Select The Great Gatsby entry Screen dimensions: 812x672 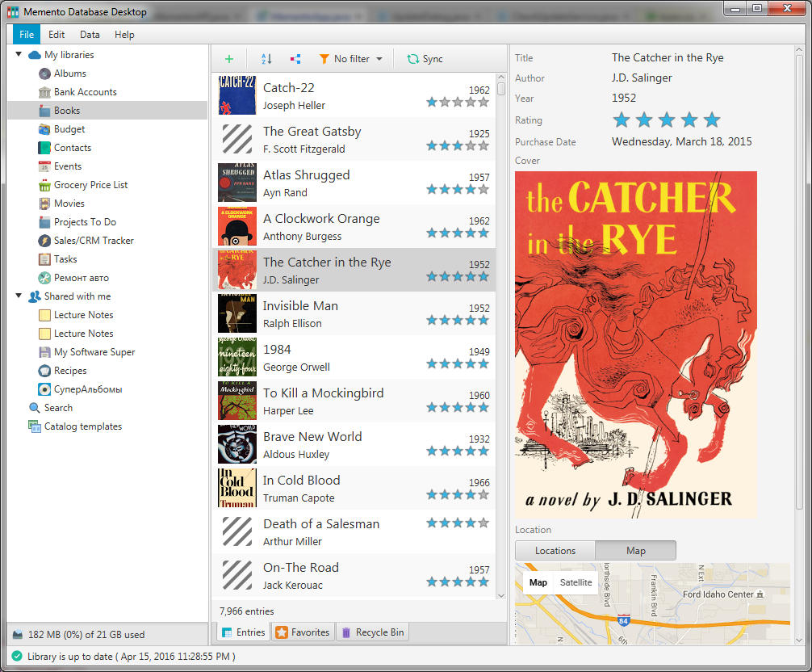[x=354, y=140]
